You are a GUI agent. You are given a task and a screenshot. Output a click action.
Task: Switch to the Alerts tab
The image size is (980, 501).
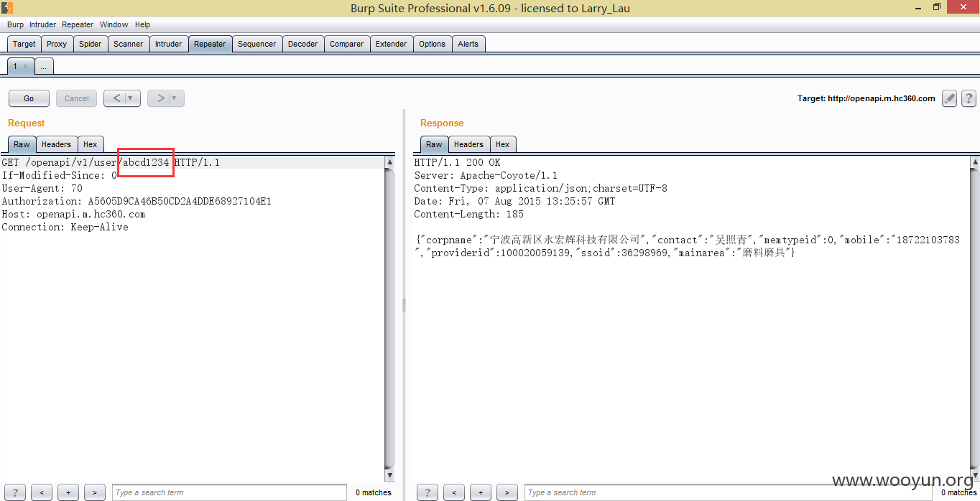(468, 44)
